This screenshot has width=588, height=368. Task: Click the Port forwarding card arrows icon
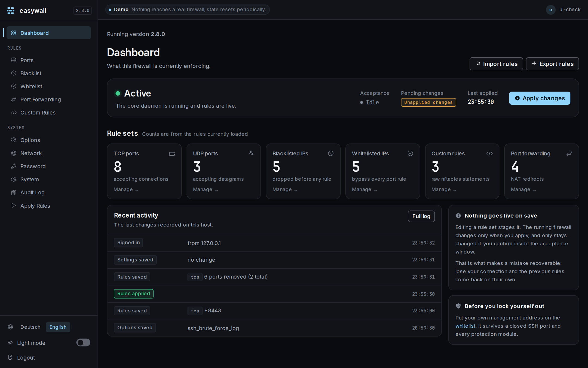(x=569, y=153)
